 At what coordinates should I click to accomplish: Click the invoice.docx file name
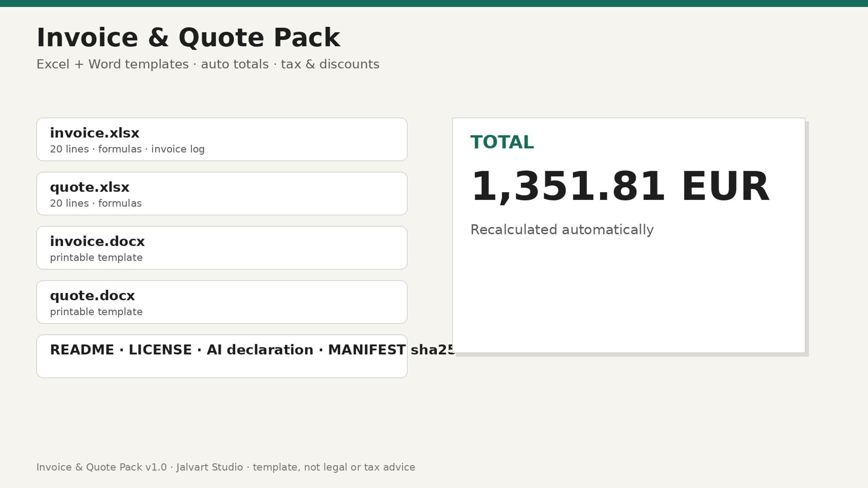(x=97, y=241)
